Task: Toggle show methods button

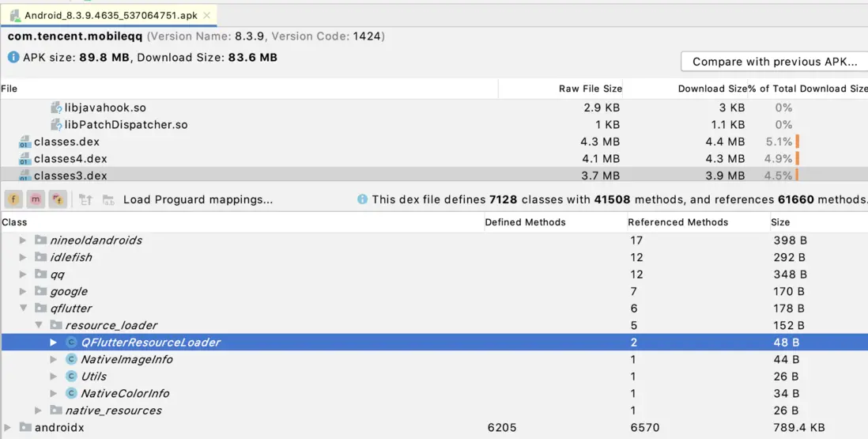Action: 36,199
